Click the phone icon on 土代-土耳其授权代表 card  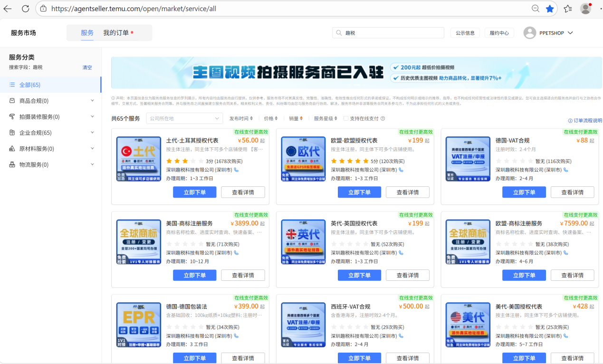tap(236, 170)
